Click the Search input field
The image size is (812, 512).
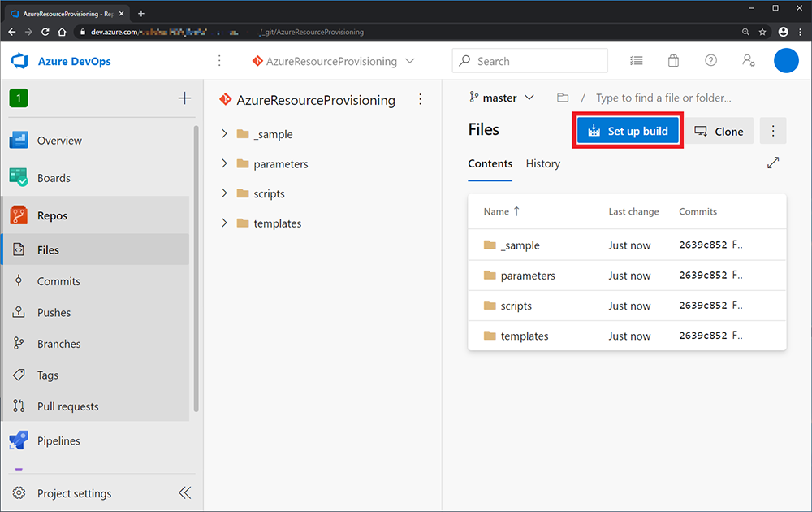tap(529, 61)
